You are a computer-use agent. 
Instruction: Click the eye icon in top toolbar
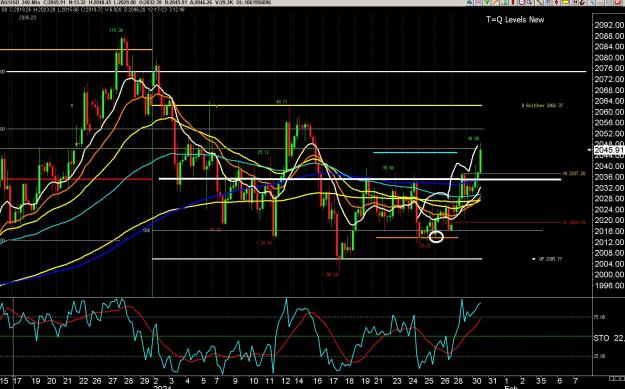click(x=469, y=2)
